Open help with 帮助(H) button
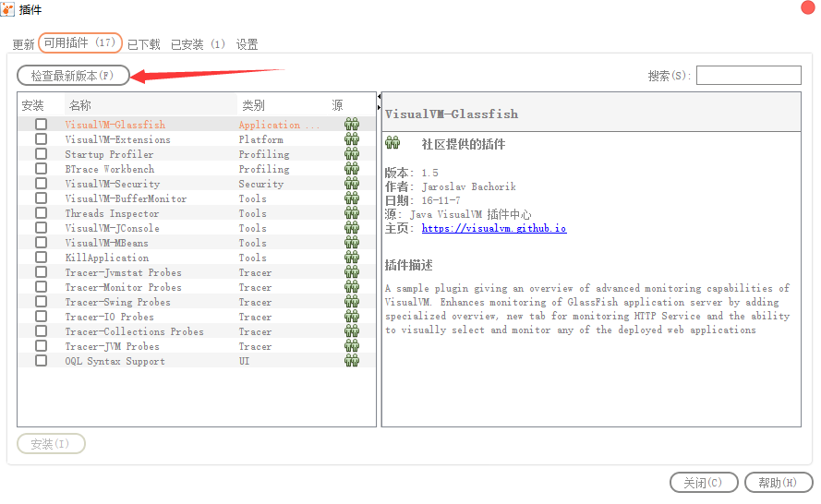The width and height of the screenshot is (821, 504). [x=779, y=483]
